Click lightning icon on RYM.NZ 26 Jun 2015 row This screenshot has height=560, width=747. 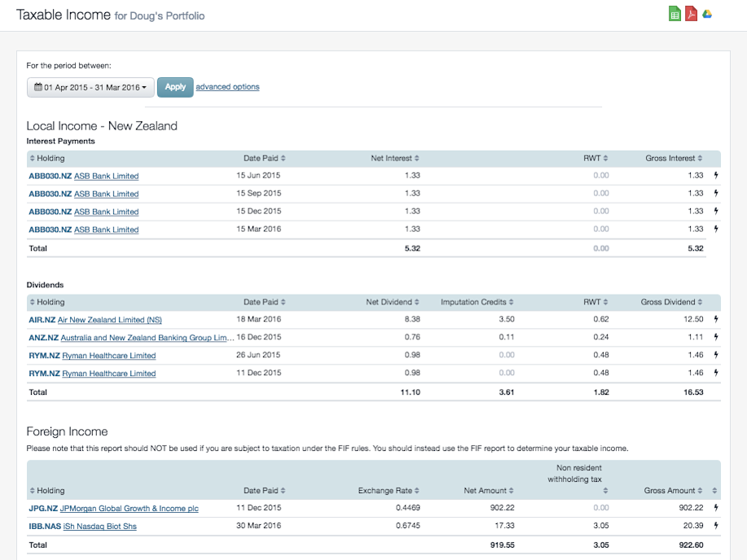[x=716, y=355]
